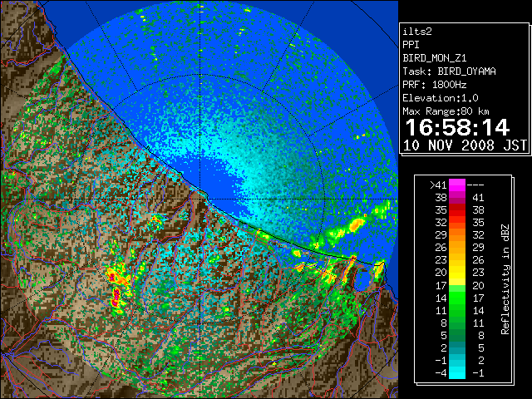532x399 pixels.
Task: Click the PPI scan type label
Action: (411, 45)
